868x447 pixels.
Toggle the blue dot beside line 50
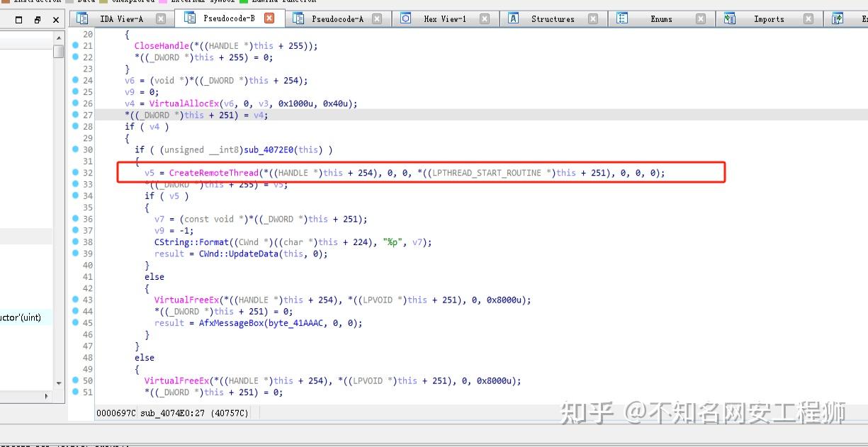click(75, 380)
